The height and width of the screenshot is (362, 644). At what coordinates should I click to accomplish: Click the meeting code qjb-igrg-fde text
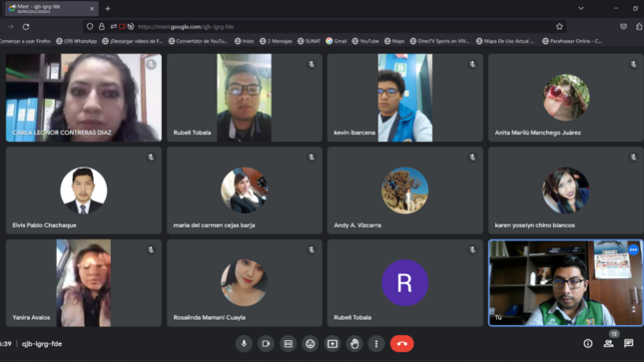(42, 344)
